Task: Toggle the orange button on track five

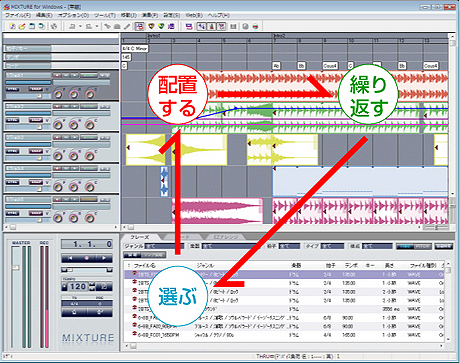Action: click(89, 199)
